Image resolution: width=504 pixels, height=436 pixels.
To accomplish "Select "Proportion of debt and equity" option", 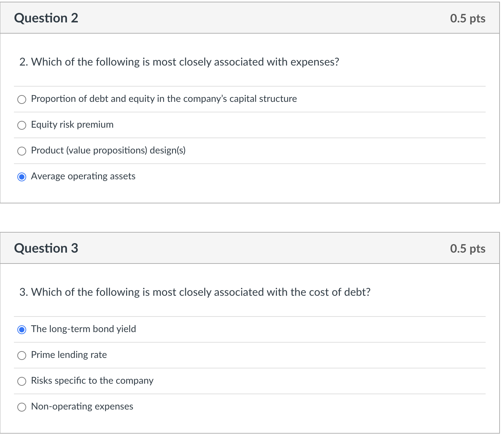I will pyautogui.click(x=22, y=99).
